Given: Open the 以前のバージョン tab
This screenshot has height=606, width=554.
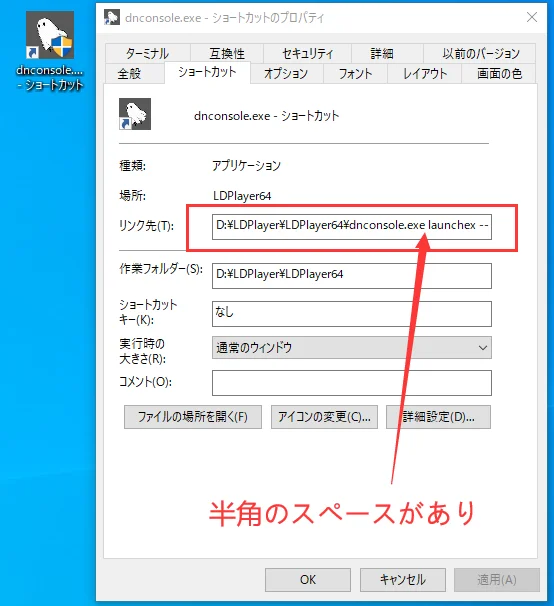Looking at the screenshot, I should tap(481, 53).
